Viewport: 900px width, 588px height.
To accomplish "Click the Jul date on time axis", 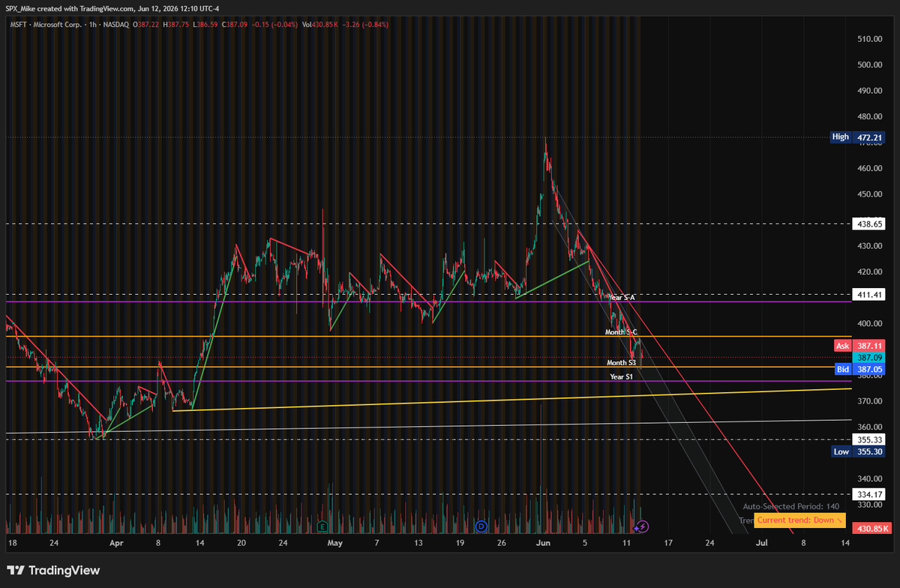I will pyautogui.click(x=762, y=541).
